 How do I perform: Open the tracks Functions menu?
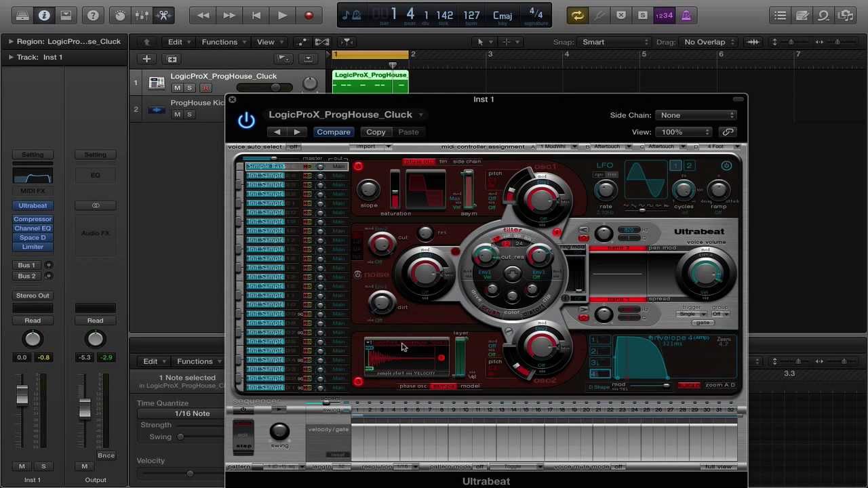223,42
